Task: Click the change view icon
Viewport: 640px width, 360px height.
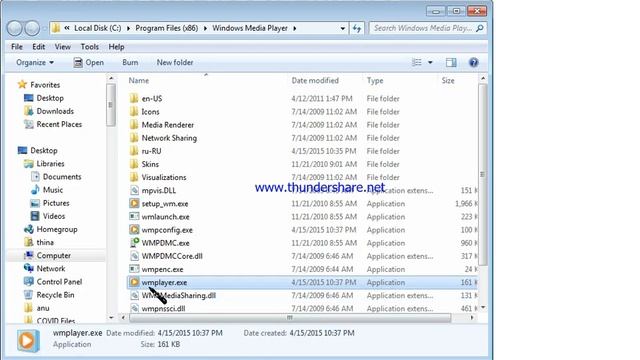Action: [x=417, y=62]
